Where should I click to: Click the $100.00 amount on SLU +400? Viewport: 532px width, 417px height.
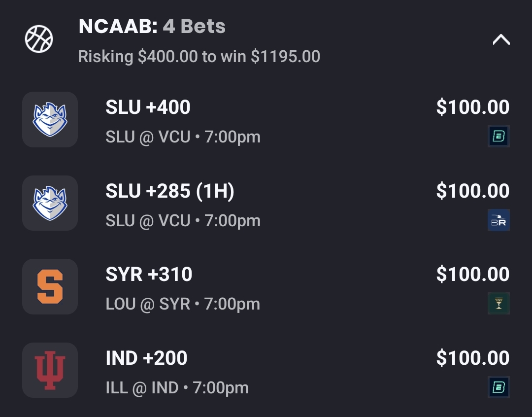point(472,107)
